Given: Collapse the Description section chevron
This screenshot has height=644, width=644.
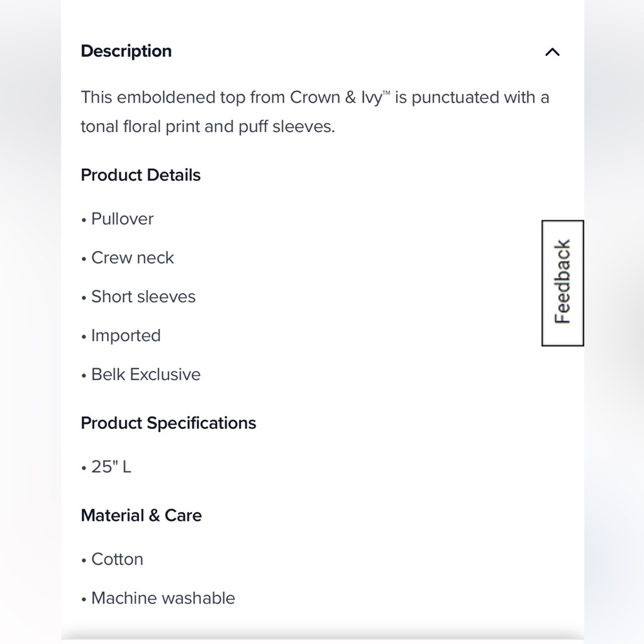Looking at the screenshot, I should point(552,52).
